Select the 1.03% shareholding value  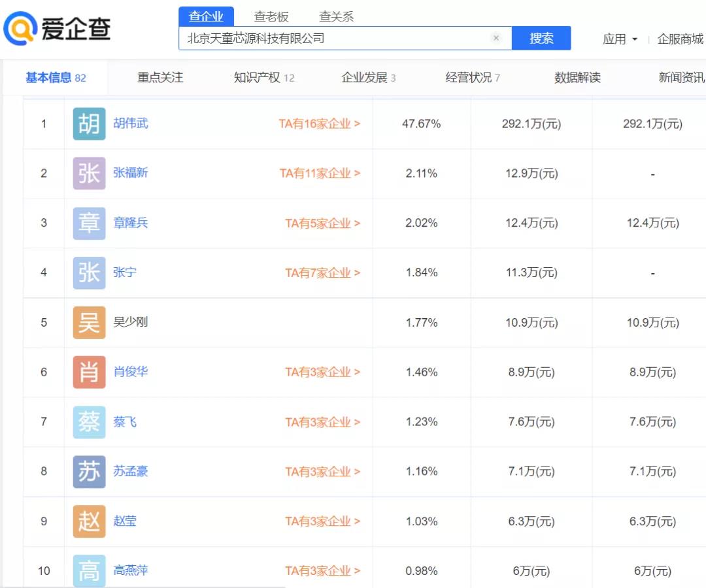tap(421, 521)
